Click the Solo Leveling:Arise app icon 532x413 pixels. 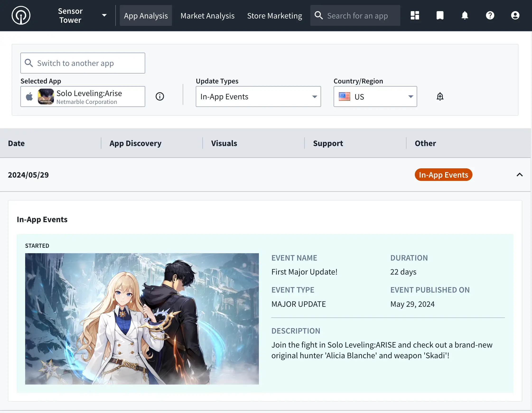coord(46,96)
